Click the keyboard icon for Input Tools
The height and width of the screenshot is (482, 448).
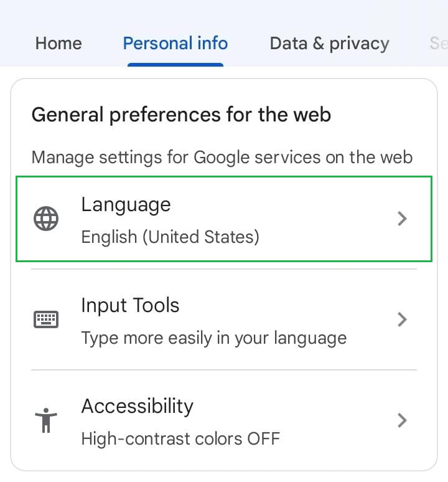click(x=45, y=320)
